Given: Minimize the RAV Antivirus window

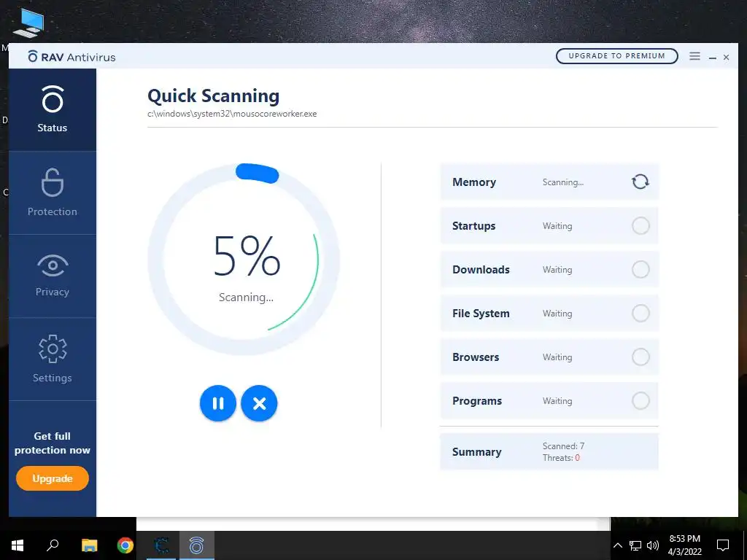Looking at the screenshot, I should click(713, 57).
